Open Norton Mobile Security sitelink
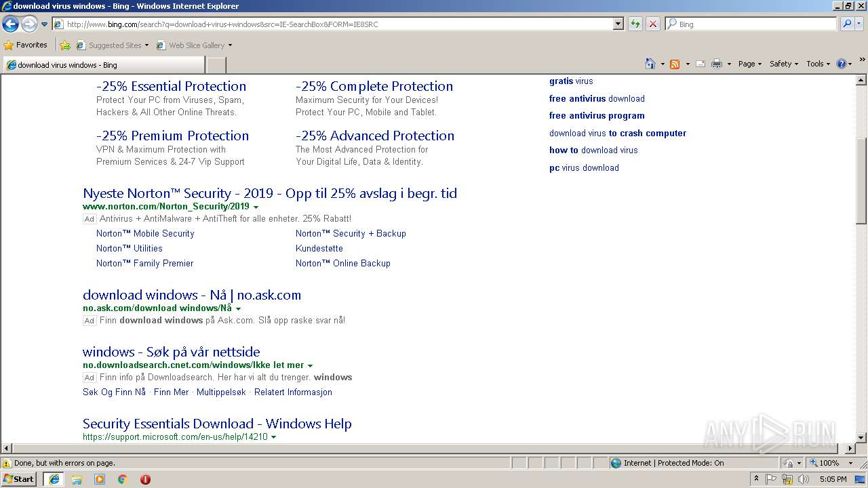Viewport: 868px width, 488px height. pos(145,233)
